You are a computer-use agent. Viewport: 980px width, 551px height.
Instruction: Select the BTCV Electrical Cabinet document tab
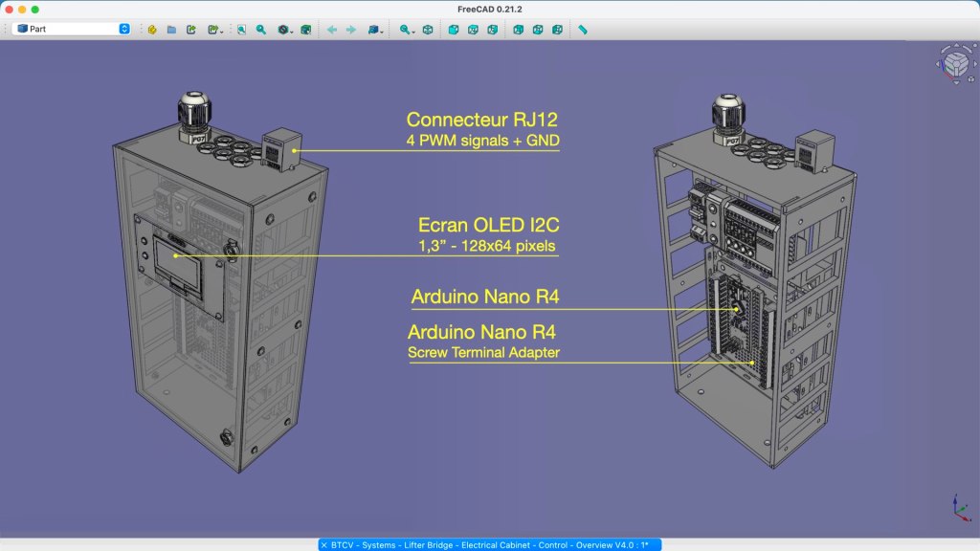[488, 544]
